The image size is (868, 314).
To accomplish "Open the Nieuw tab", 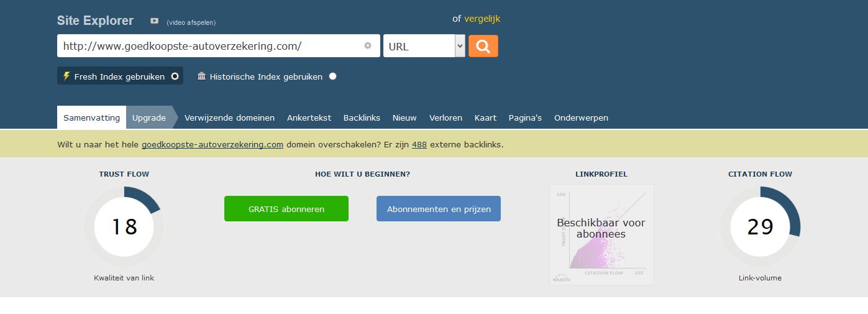I will pyautogui.click(x=404, y=118).
